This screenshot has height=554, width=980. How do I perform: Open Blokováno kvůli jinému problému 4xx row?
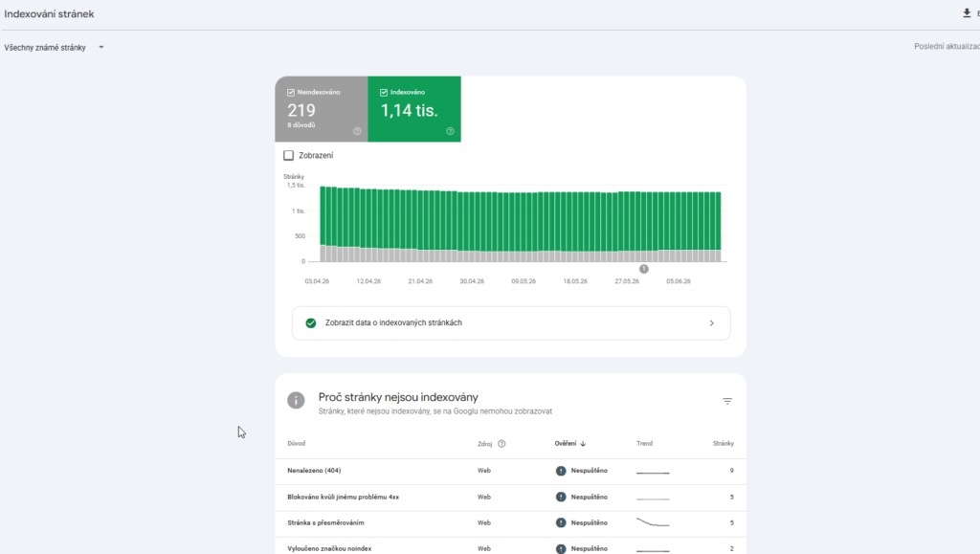click(510, 498)
